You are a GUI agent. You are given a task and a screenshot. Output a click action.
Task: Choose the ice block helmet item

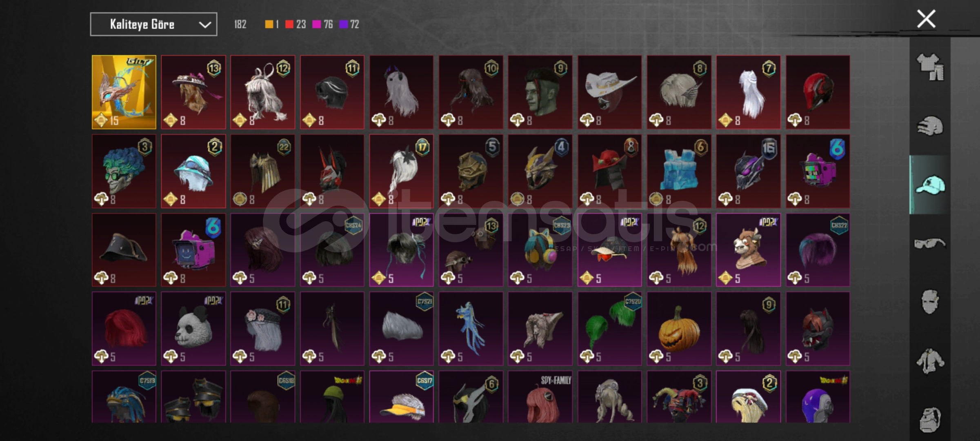click(x=679, y=171)
